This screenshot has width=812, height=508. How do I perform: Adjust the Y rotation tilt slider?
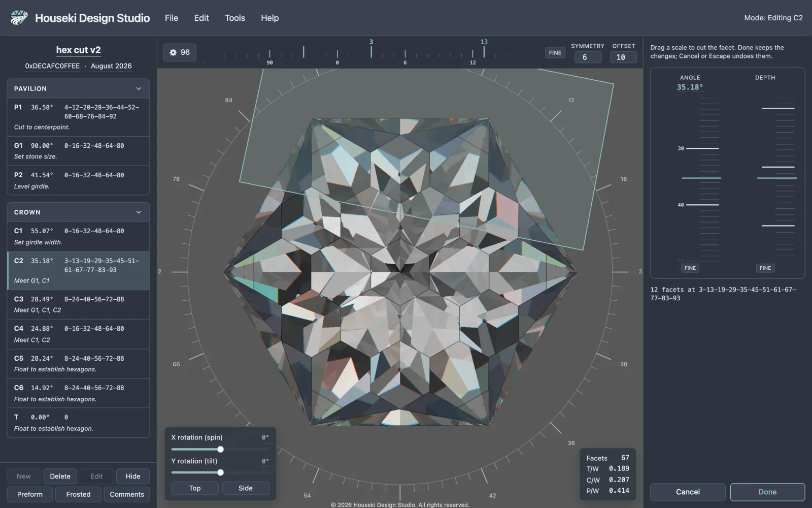220,472
